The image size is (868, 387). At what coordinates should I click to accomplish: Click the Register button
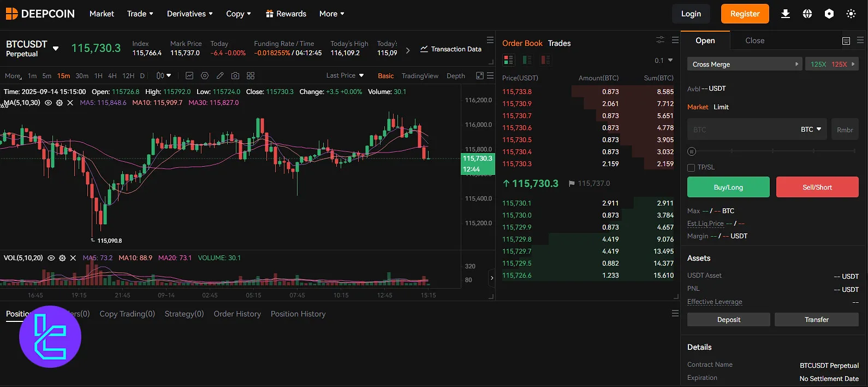tap(745, 14)
